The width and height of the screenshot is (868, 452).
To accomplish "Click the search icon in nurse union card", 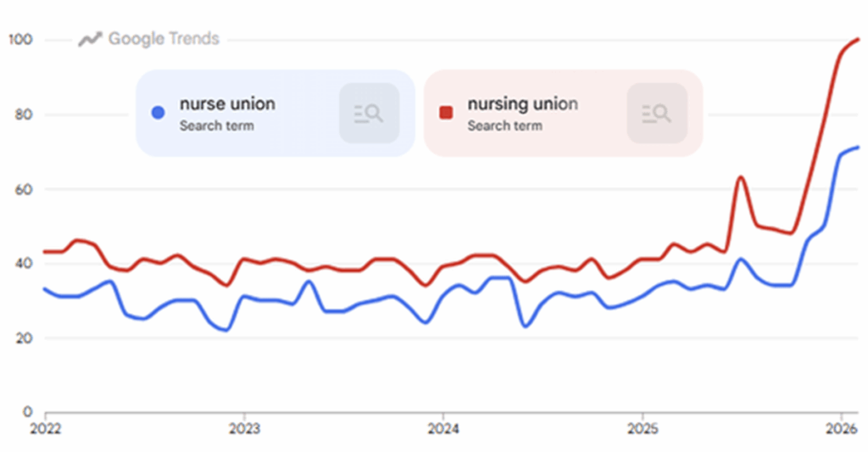I will (x=369, y=113).
